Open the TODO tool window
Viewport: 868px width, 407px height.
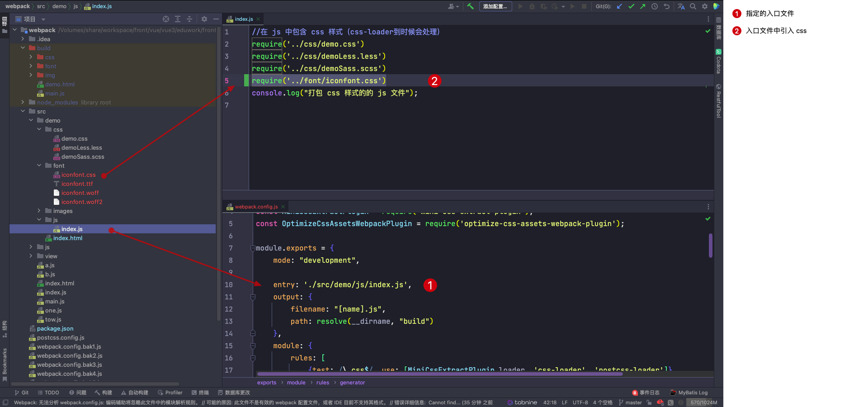point(48,393)
